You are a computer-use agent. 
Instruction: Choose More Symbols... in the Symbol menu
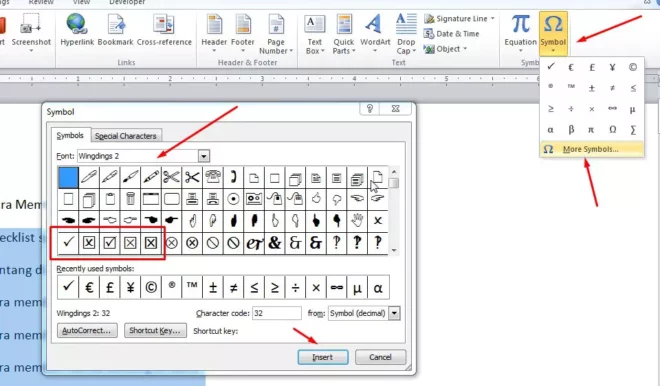pos(591,149)
